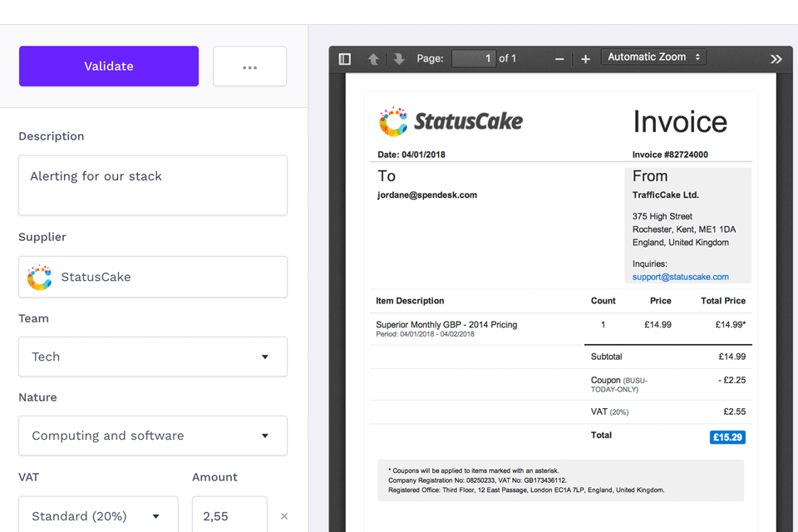The height and width of the screenshot is (532, 798).
Task: Click the VAT £2.55 value on invoice
Action: click(734, 411)
